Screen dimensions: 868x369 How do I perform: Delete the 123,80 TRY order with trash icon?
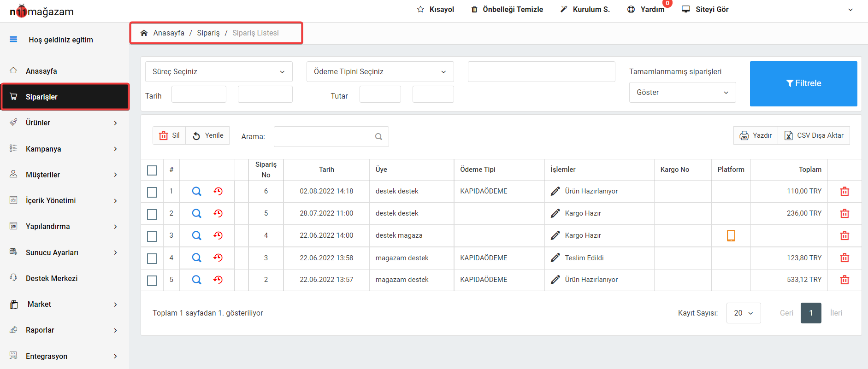844,258
